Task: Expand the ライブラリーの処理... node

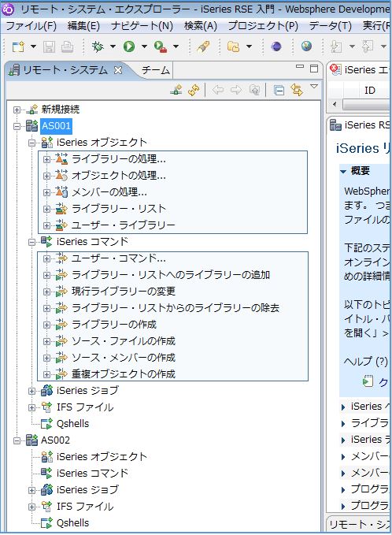Action: 46,159
